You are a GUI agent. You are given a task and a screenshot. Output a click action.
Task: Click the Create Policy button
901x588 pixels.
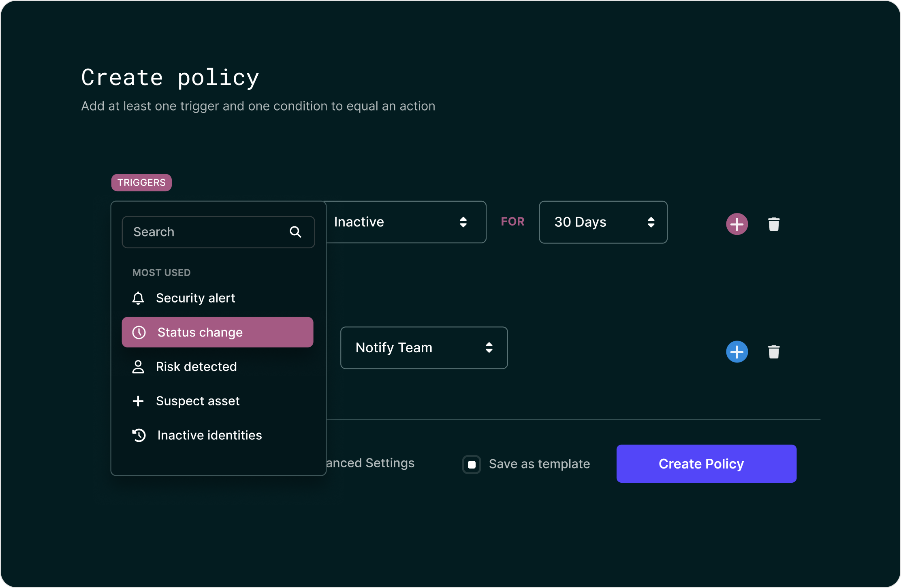[x=706, y=464]
